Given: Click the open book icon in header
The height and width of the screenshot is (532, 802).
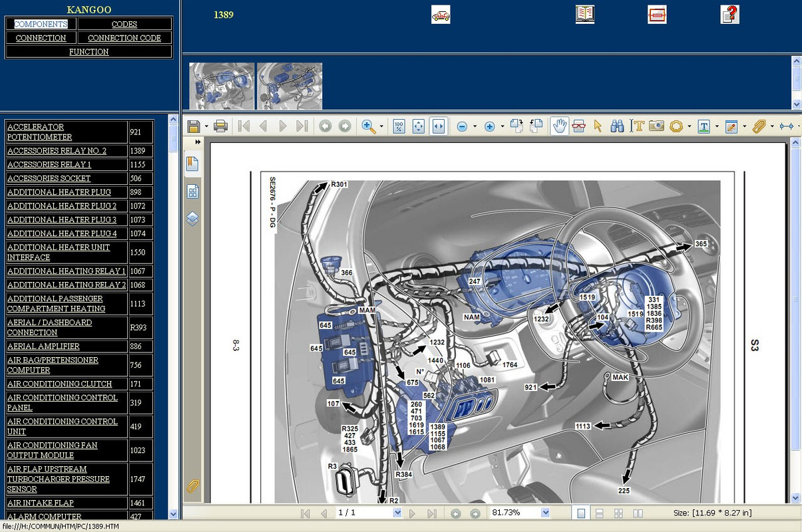Looking at the screenshot, I should pos(585,15).
